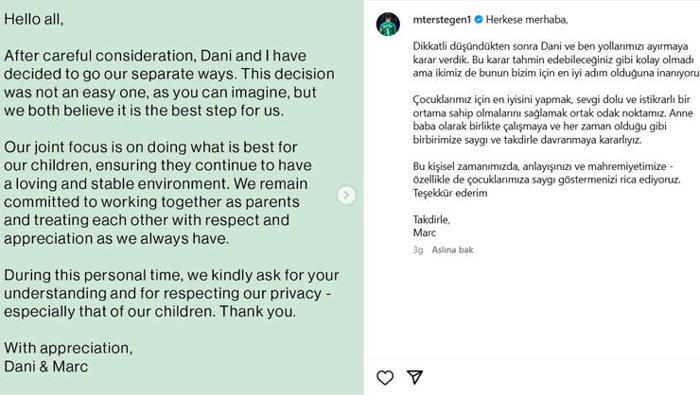Share the post via paper plane icon
This screenshot has height=395, width=700.
[x=415, y=377]
